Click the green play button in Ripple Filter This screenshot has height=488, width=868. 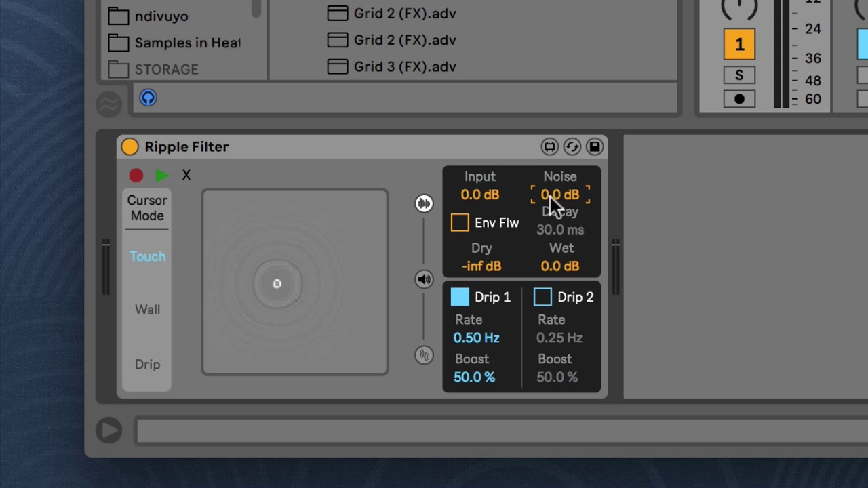point(161,176)
